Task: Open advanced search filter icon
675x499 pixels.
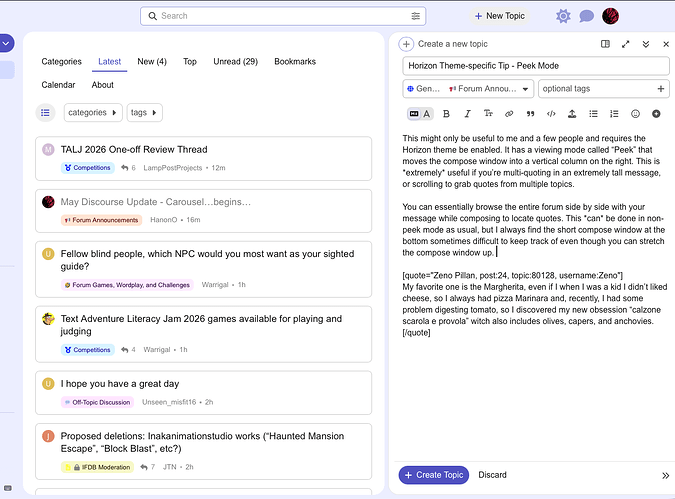Action: tap(415, 16)
